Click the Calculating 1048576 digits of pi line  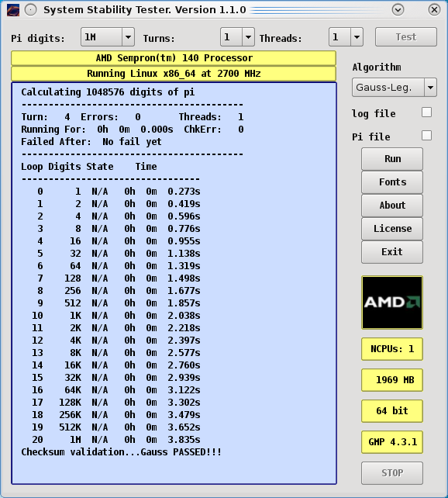click(x=108, y=92)
